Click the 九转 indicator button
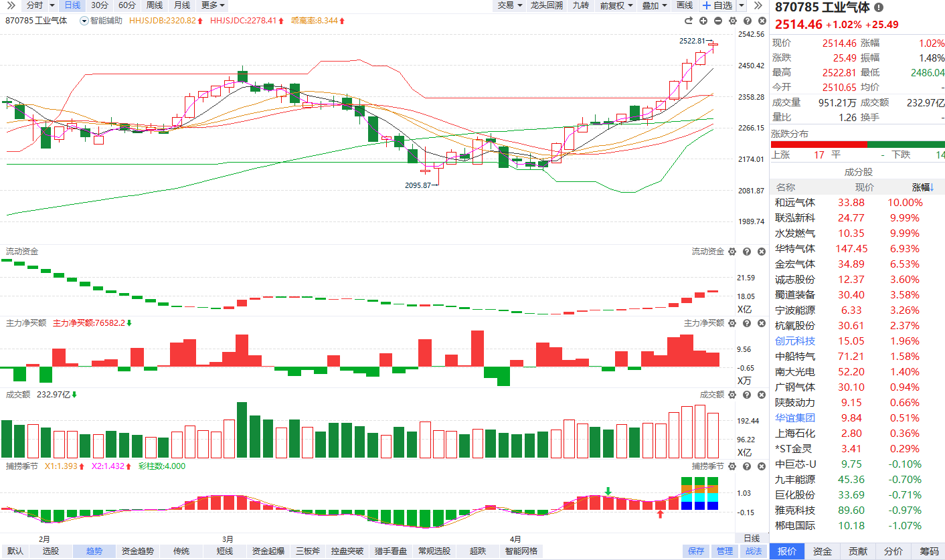Viewport: 945px width, 560px height. click(580, 5)
